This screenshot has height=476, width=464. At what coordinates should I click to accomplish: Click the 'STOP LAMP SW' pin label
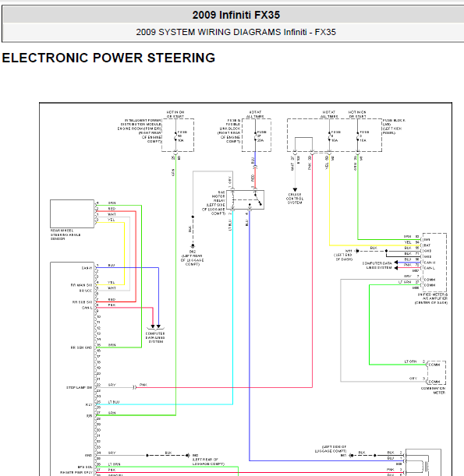click(80, 388)
